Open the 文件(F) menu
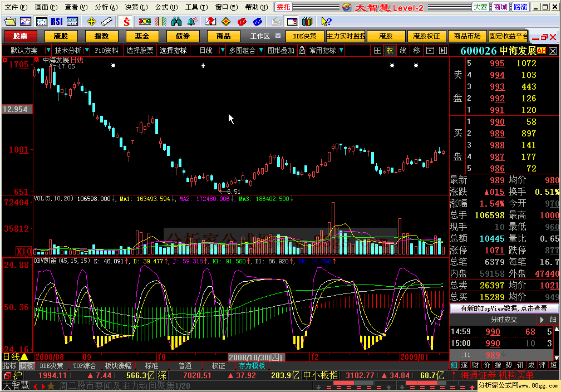 (16, 7)
